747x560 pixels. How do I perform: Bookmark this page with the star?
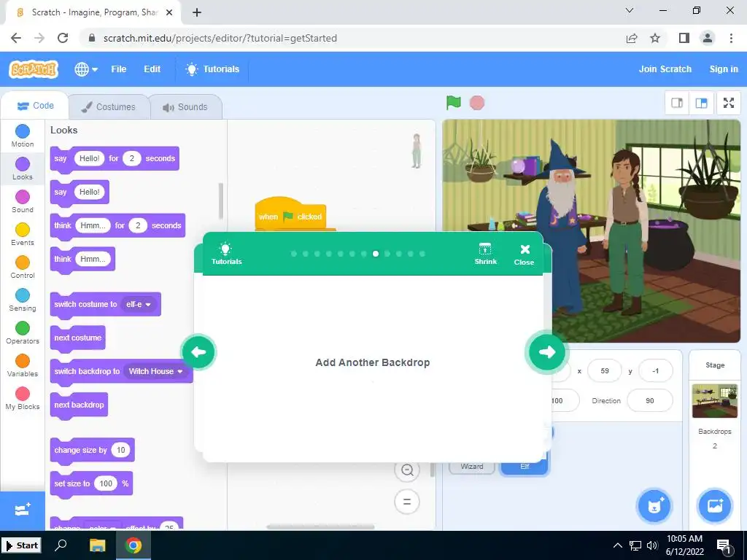(656, 38)
